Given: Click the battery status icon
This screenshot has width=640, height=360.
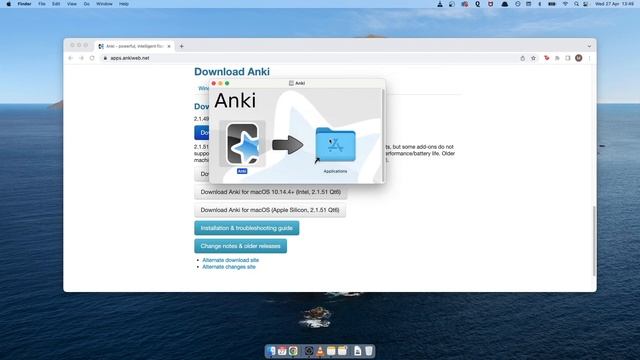Looking at the screenshot, I should [x=552, y=4].
